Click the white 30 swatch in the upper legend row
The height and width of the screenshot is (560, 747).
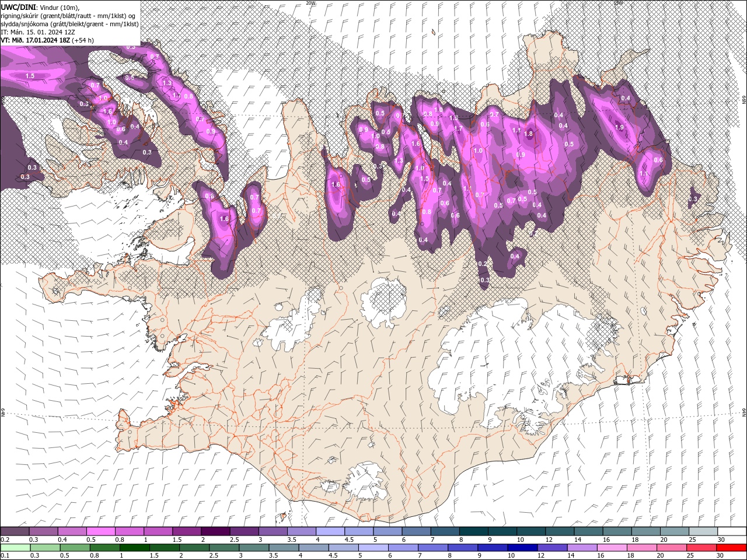[x=732, y=531]
